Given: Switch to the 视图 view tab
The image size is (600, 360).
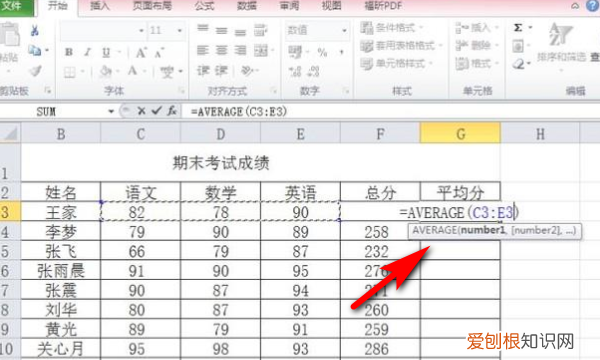Looking at the screenshot, I should 331,6.
